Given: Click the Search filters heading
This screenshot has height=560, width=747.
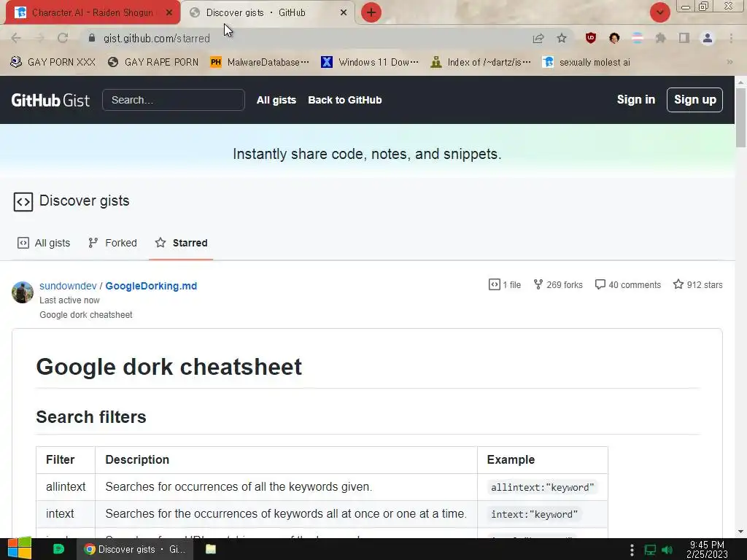Looking at the screenshot, I should point(91,416).
